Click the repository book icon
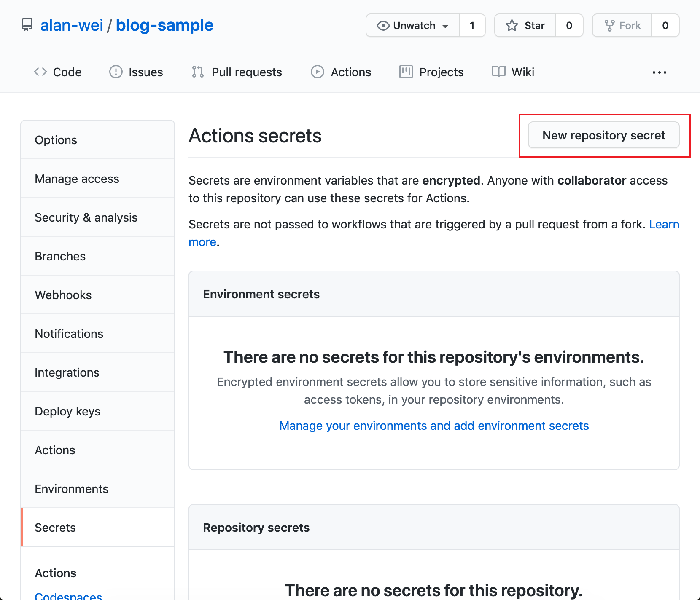700x600 pixels. click(27, 25)
